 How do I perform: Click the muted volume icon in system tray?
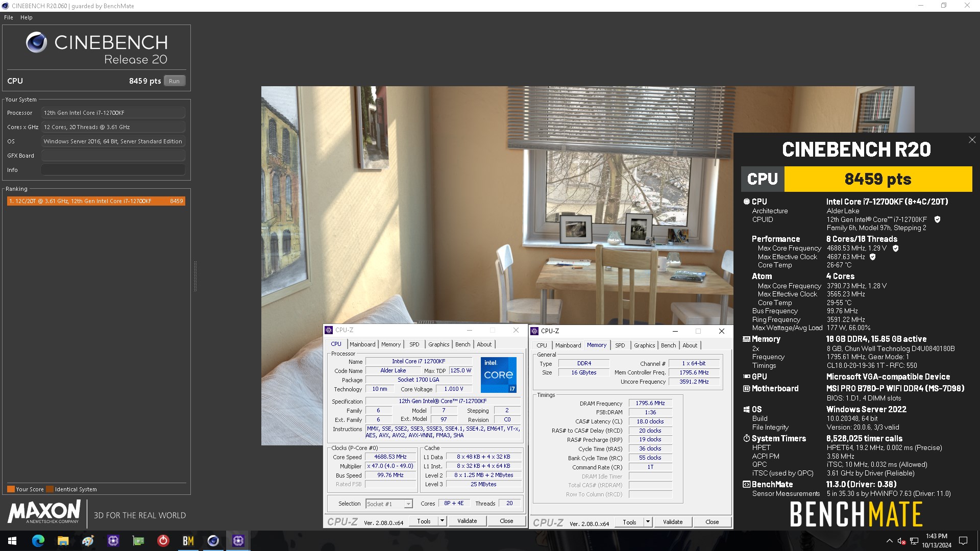[x=901, y=541]
